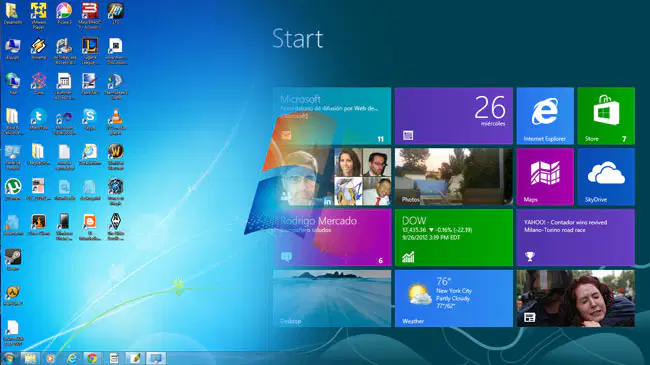Select the Maps tile

(x=545, y=177)
